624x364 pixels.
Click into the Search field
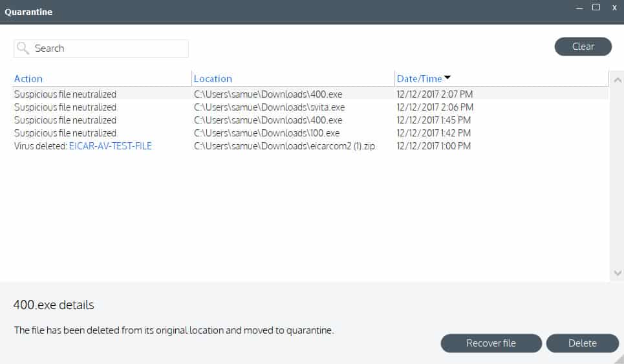click(107, 48)
